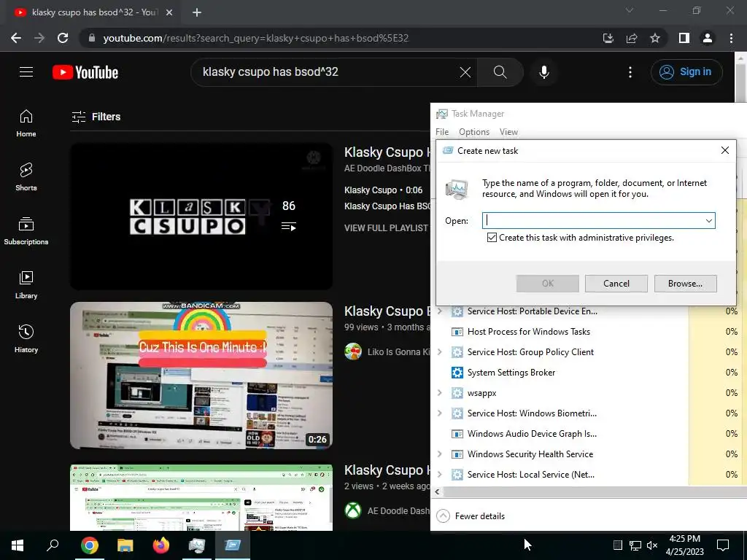Bookmark this page with star icon
The height and width of the screenshot is (560, 747).
[x=655, y=38]
